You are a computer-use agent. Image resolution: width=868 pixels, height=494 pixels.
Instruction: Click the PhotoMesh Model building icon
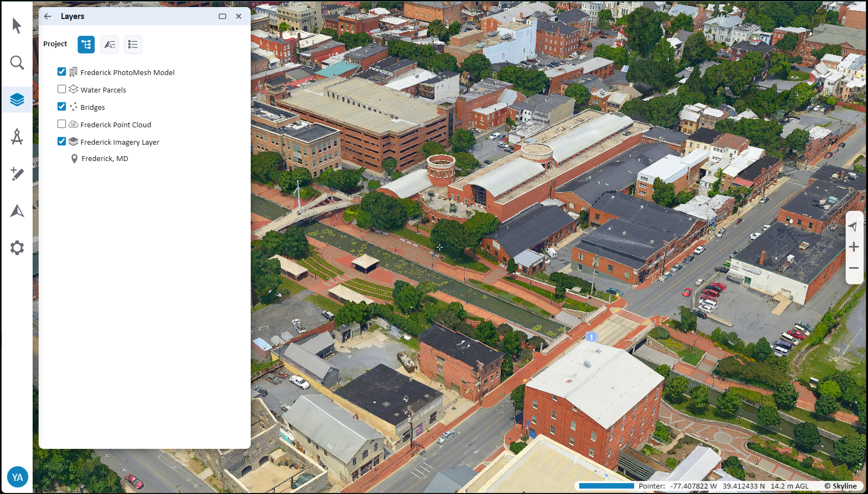pyautogui.click(x=73, y=72)
